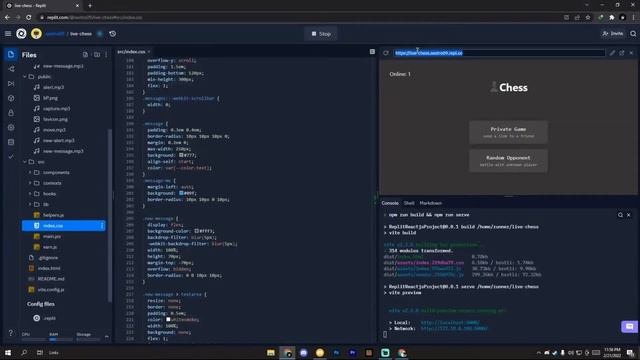Screen dimensions: 640x360
Task: Expand the lib folder
Action: click(x=30, y=204)
